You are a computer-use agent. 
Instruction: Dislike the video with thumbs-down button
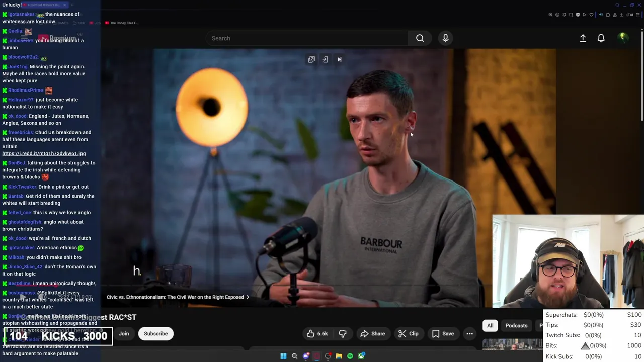pos(343,334)
